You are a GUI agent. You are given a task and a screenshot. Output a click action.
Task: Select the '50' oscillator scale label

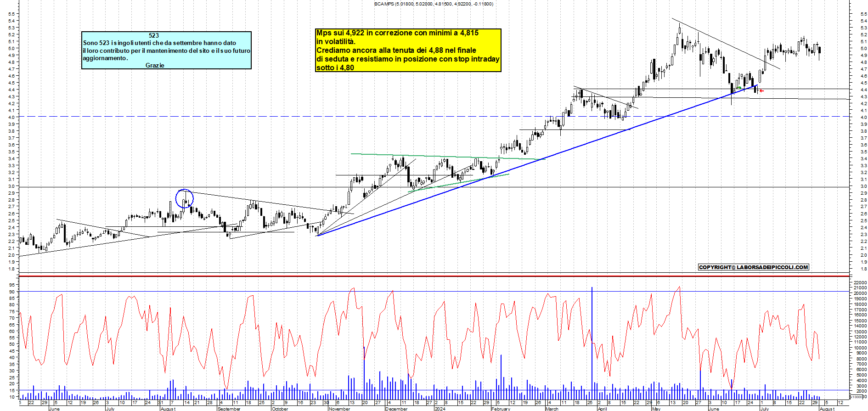pos(11,344)
